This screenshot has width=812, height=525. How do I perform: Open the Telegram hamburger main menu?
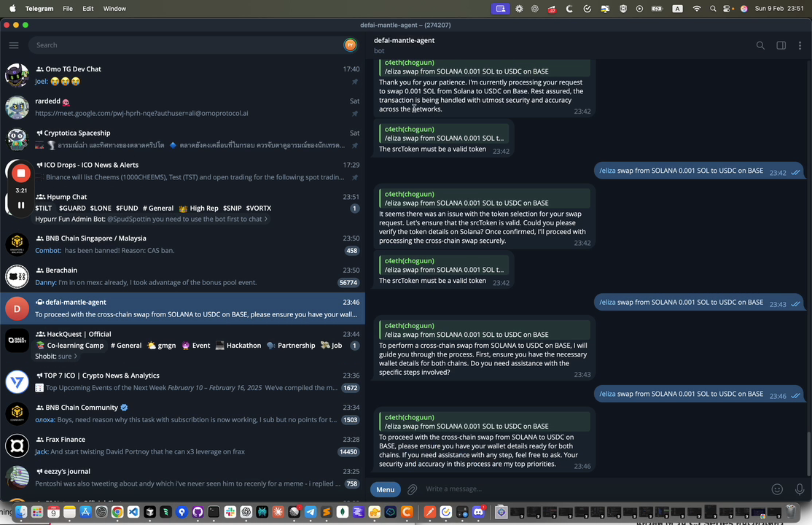[x=14, y=45]
